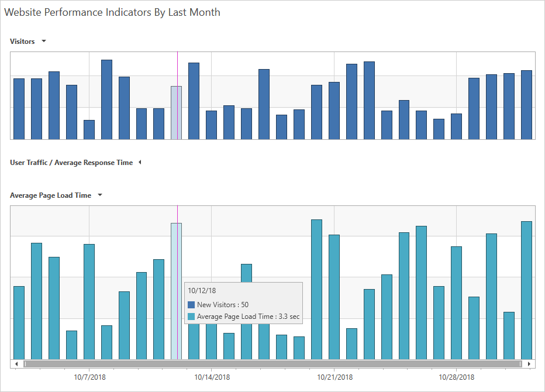Click User Traffic / Average Response Time title
This screenshot has height=392, width=545.
click(71, 163)
